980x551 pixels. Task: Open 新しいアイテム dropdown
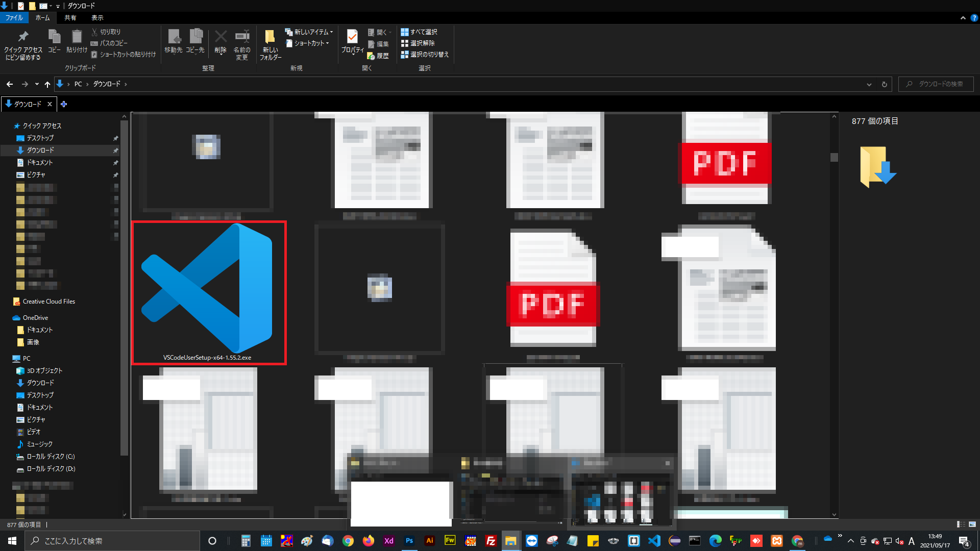point(309,32)
